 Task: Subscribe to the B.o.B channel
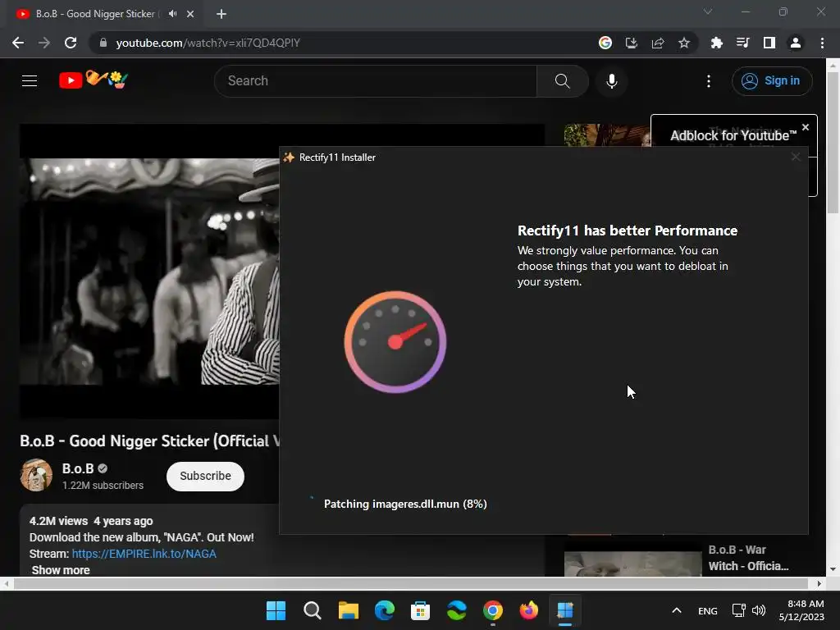pyautogui.click(x=205, y=476)
